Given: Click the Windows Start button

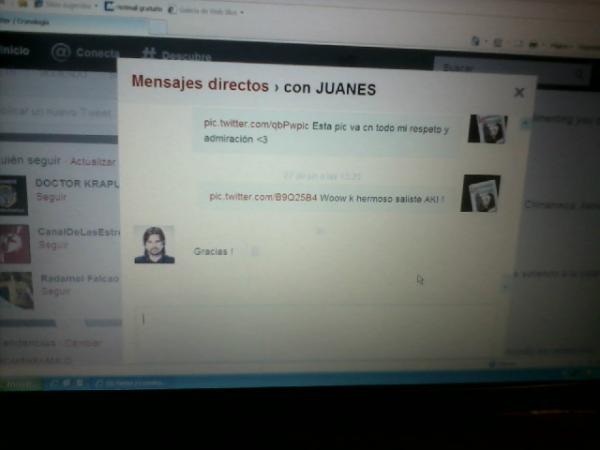Looking at the screenshot, I should coord(20,384).
